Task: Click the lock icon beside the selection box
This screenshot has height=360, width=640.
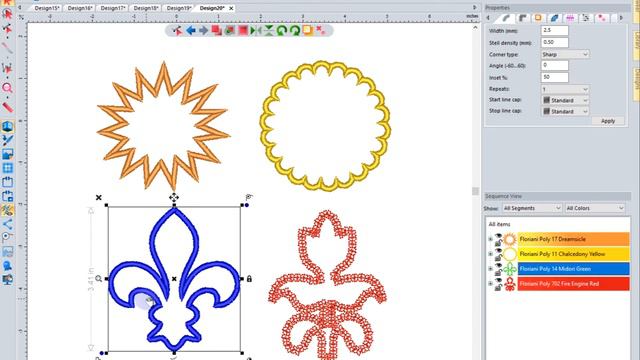Action: click(249, 279)
